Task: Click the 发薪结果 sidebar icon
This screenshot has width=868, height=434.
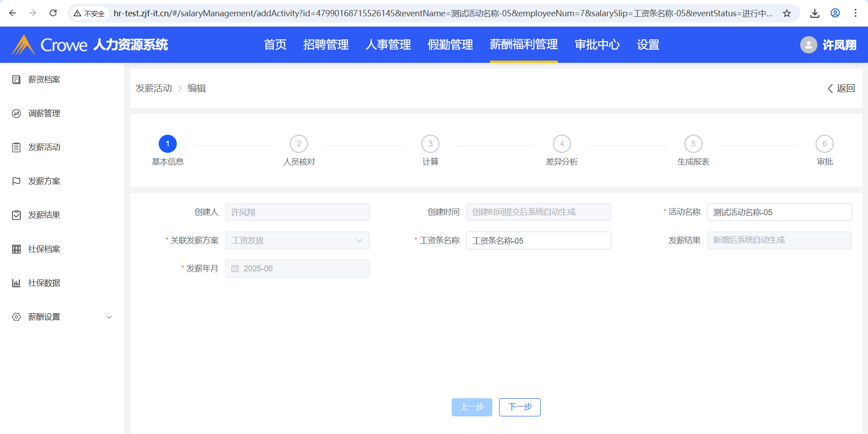Action: tap(16, 215)
